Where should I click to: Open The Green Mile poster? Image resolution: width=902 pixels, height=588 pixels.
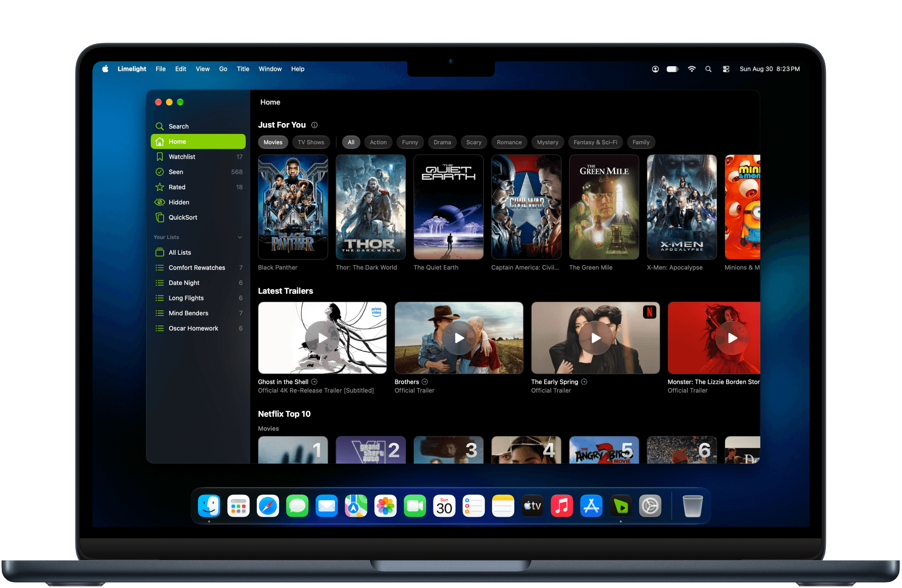[604, 207]
